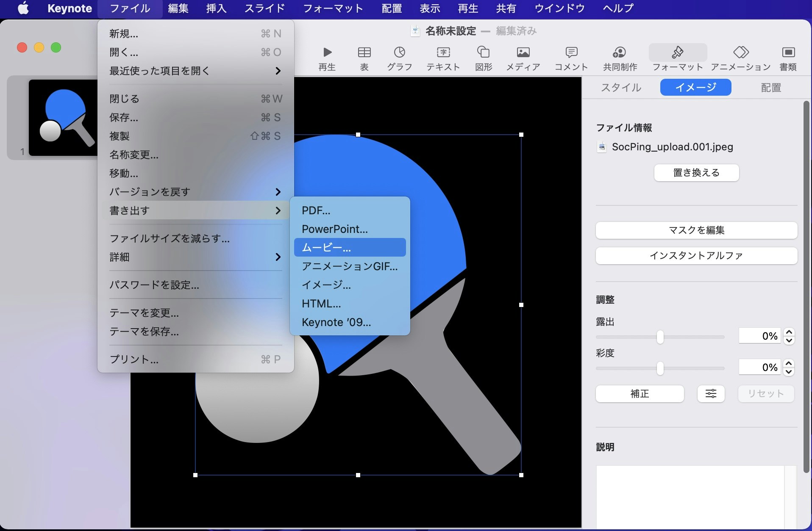The height and width of the screenshot is (531, 812).
Task: Select 保存... in File menu
Action: (x=195, y=117)
